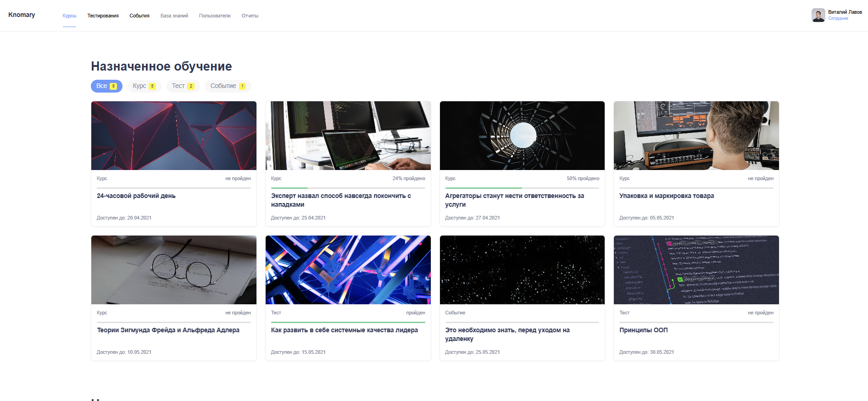This screenshot has height=401, width=868.
Task: Click the Сотрудник role label
Action: (838, 18)
